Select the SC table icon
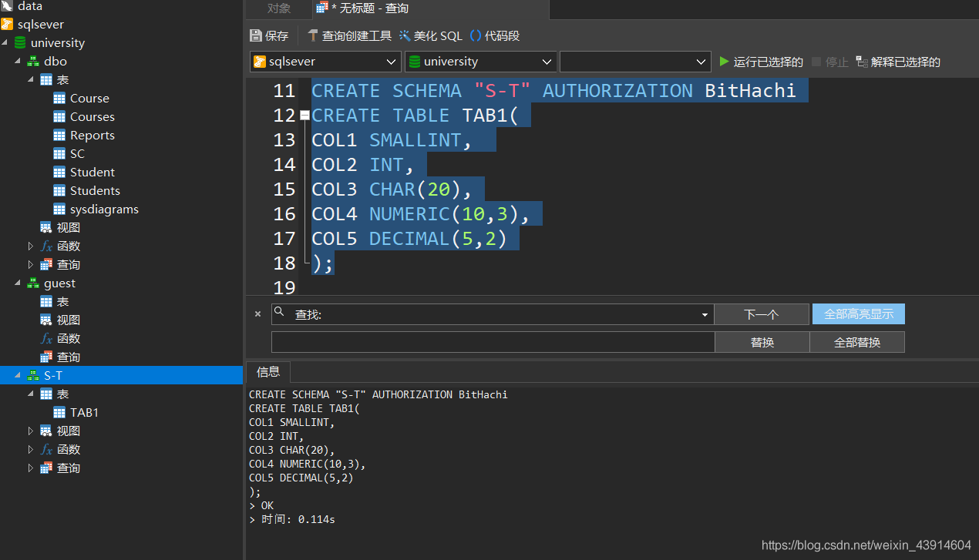The image size is (979, 560). point(59,154)
